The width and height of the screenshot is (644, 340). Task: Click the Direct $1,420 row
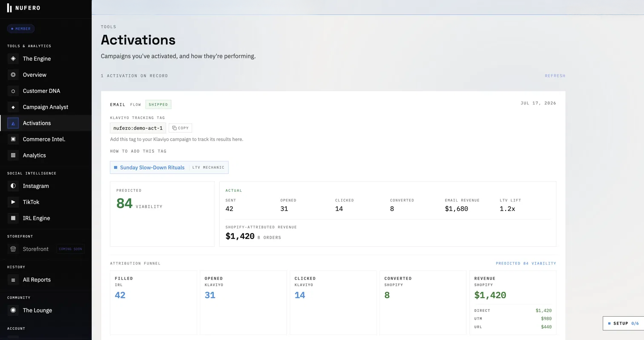pos(513,311)
